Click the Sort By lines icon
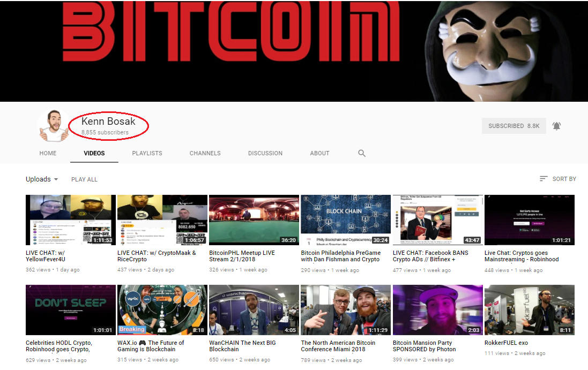The height and width of the screenshot is (370, 588). 544,179
